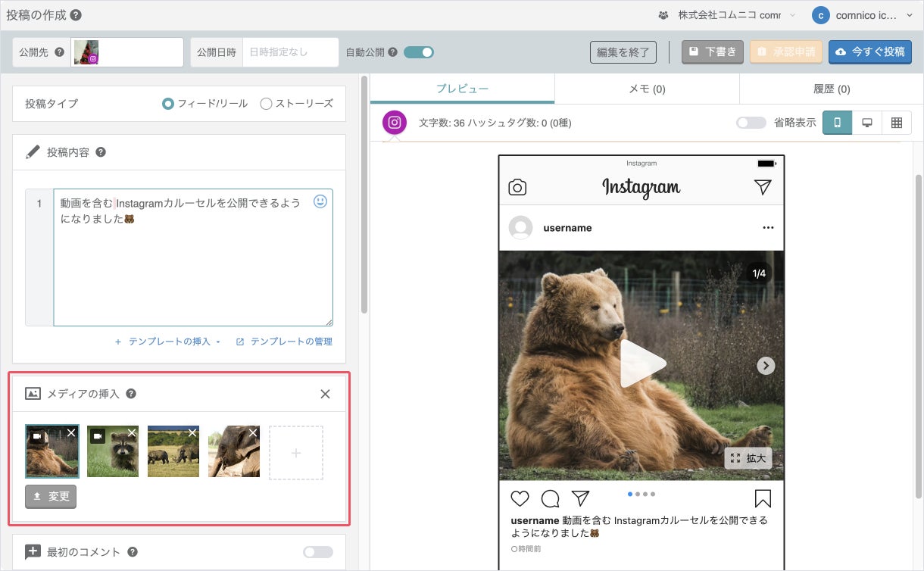This screenshot has width=924, height=571.
Task: Open the comnico ic... account dropdown
Action: click(x=863, y=15)
